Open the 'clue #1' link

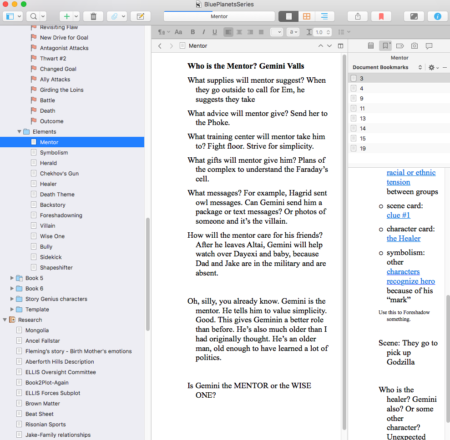398,215
